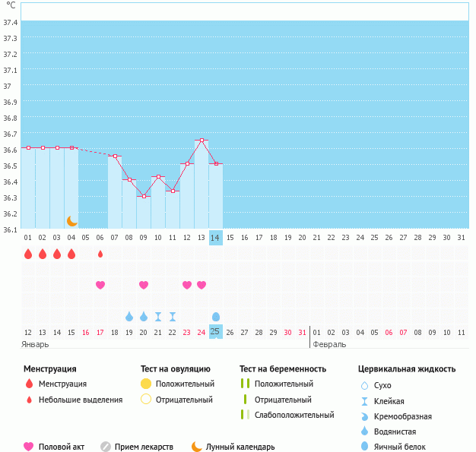Select the pink heart on cycle day 09

[144, 285]
